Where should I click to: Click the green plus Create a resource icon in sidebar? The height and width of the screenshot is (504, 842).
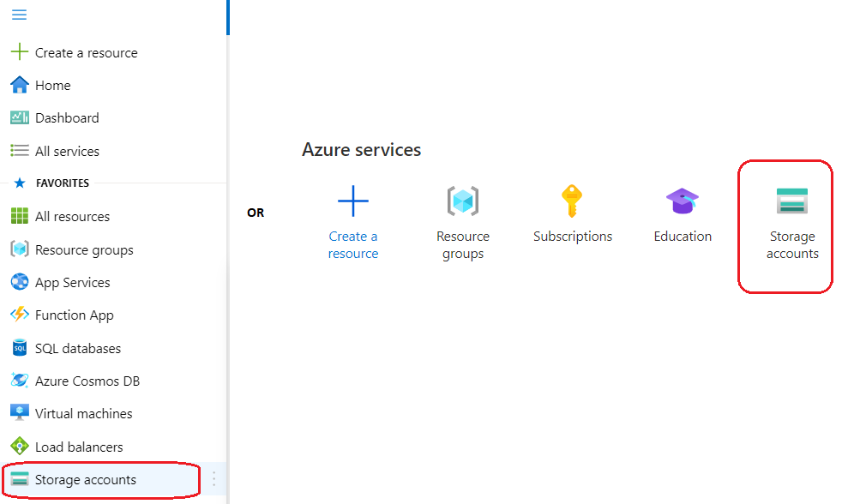coord(20,52)
